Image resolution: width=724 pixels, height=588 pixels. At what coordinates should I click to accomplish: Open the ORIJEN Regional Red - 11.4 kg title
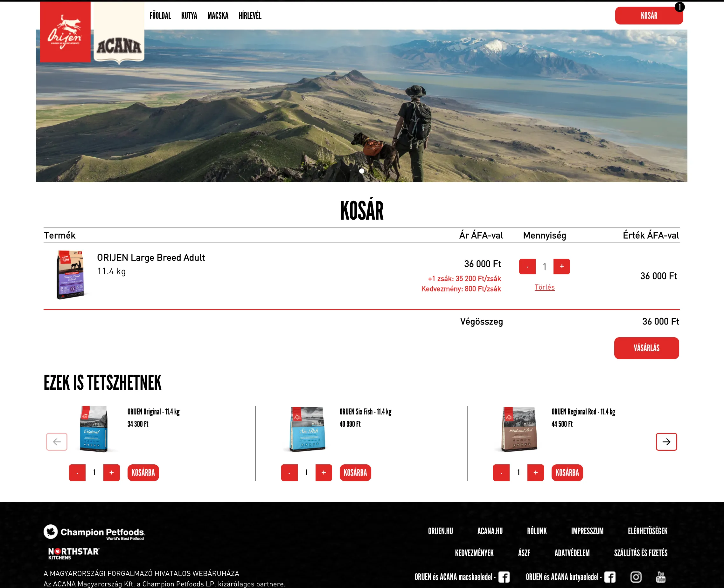point(583,412)
